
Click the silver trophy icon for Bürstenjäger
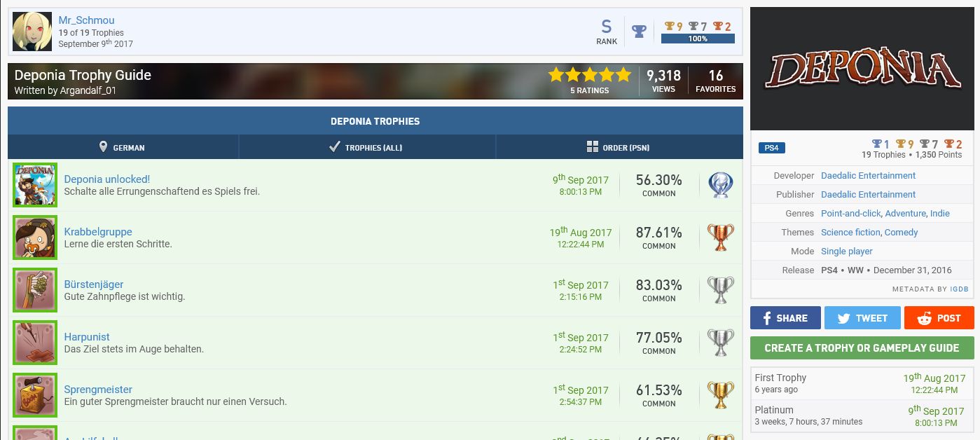pyautogui.click(x=720, y=290)
